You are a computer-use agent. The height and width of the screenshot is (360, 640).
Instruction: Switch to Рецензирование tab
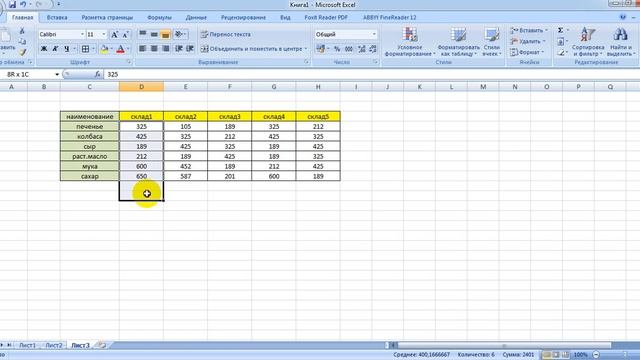[243, 18]
